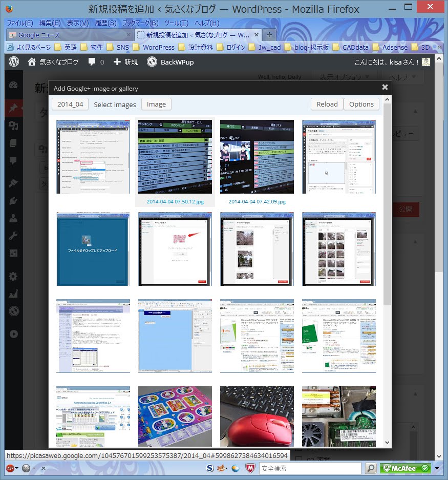Open the Adblock Plus dropdown arrow
The width and height of the screenshot is (448, 480).
pos(16,468)
